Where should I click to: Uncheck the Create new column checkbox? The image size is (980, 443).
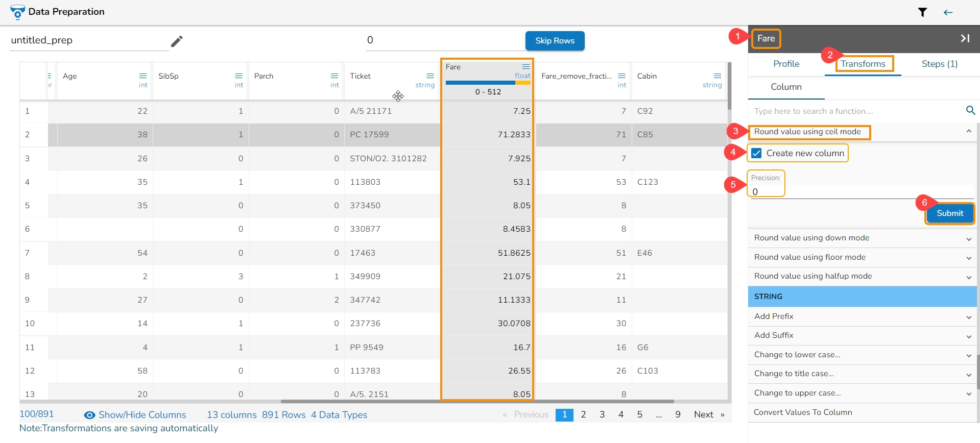point(757,153)
